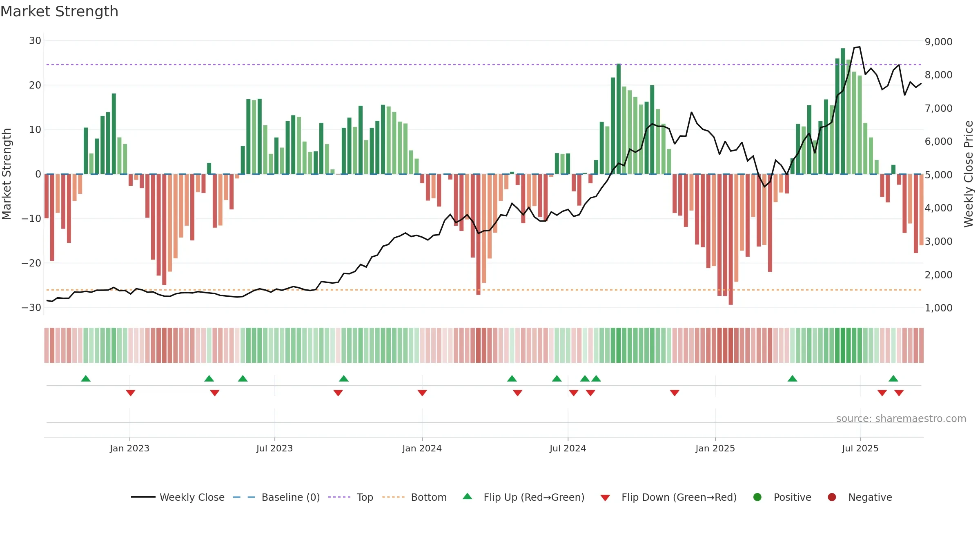980x551 pixels.
Task: Click the Jan 2025 axis label
Action: pyautogui.click(x=715, y=448)
